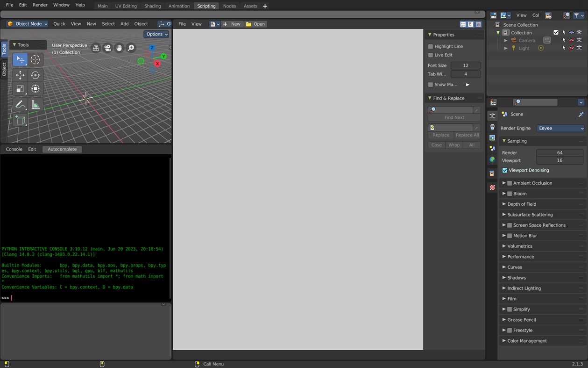
Task: Open the Render properties tab icon
Action: click(x=492, y=115)
